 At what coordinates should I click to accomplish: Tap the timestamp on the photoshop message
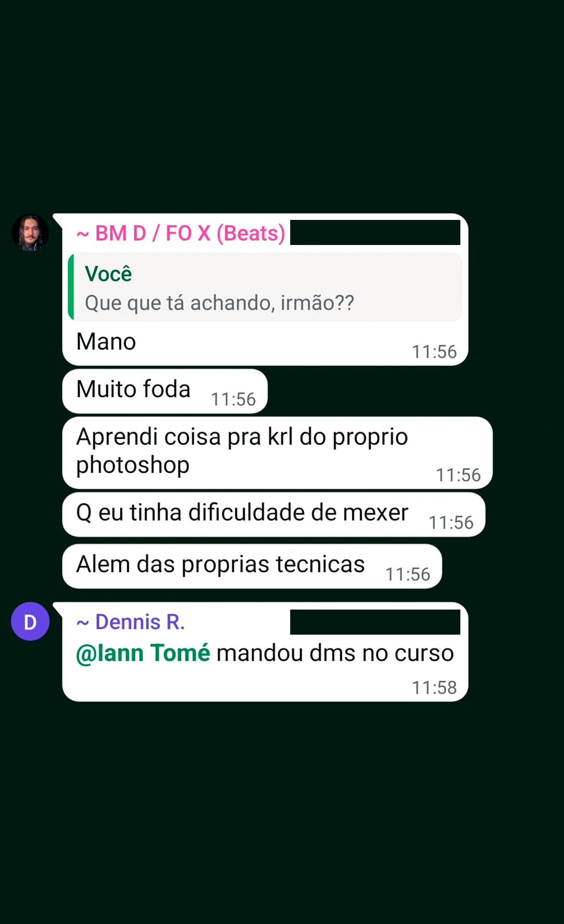[458, 475]
